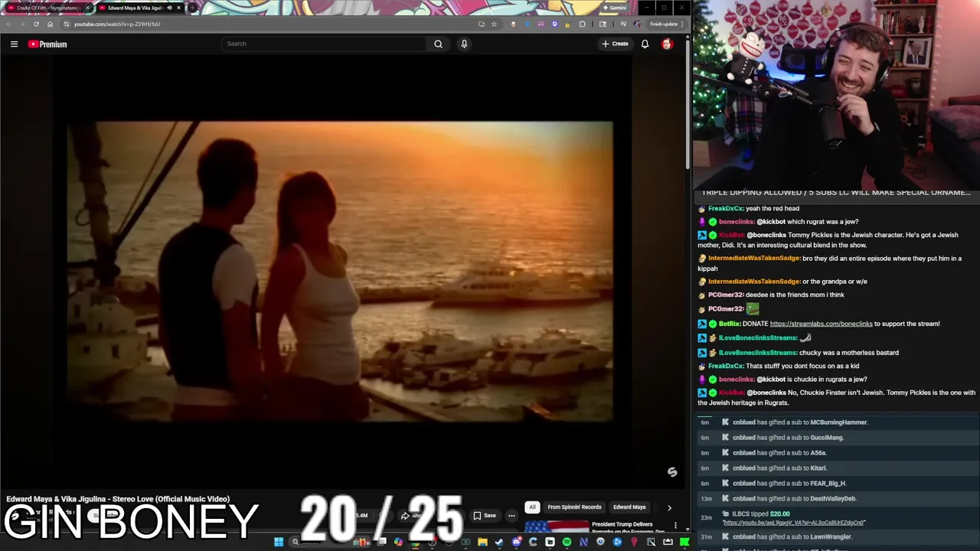Screen dimensions: 980x551
Task: Click ILoveBoneclinksStreams on motherless bastard message
Action: (758, 353)
